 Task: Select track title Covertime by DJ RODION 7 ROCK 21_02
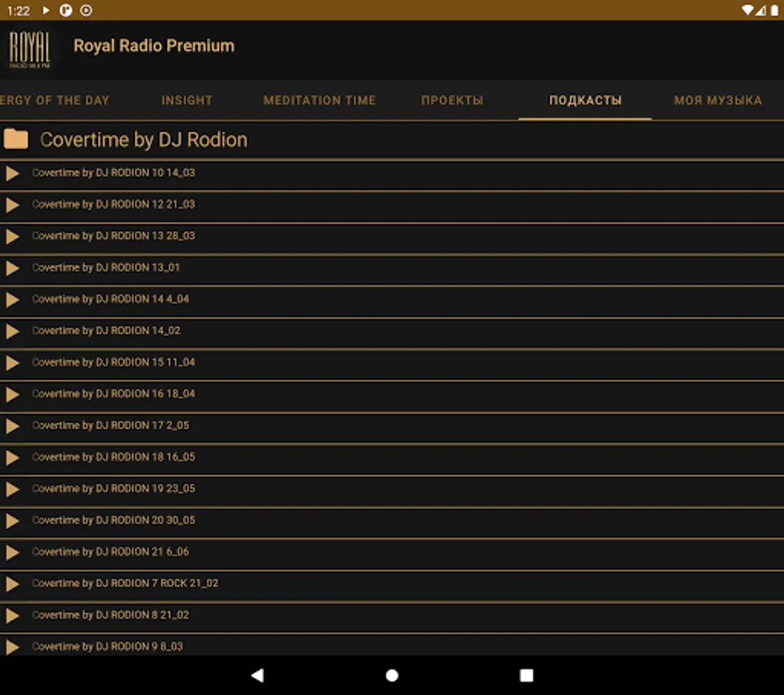(x=125, y=583)
